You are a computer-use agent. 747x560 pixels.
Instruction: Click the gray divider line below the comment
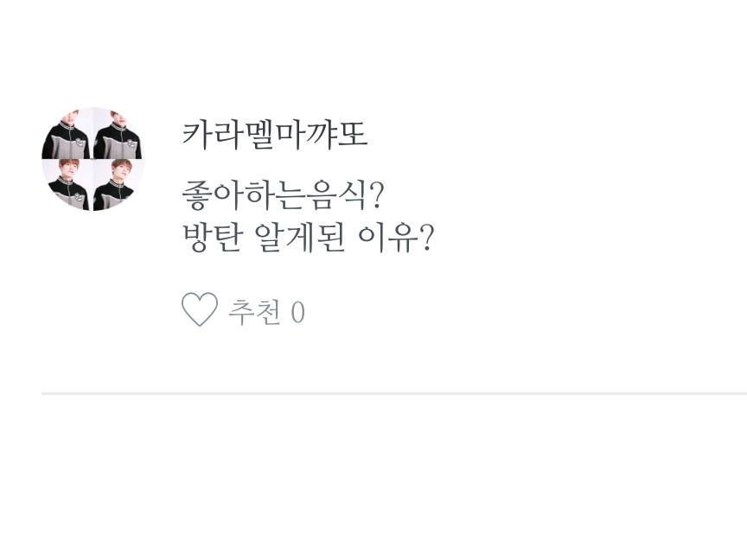394,394
